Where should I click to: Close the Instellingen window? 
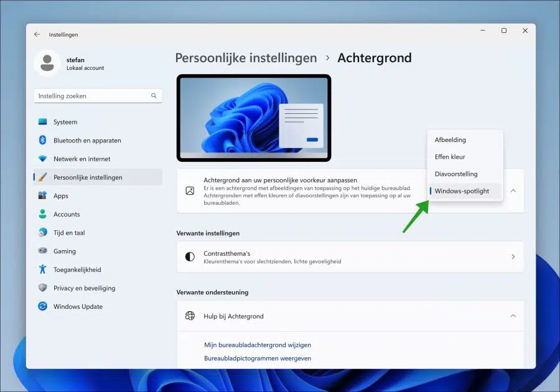[525, 30]
